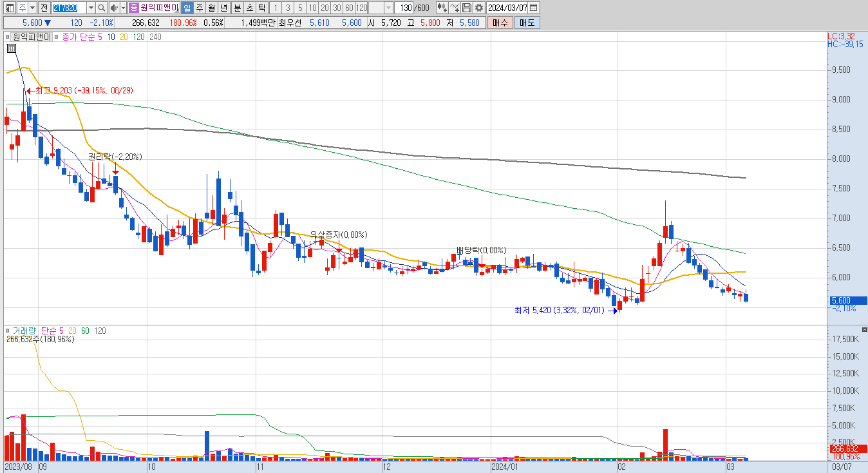Select the 240 moving average legend entry

155,37
